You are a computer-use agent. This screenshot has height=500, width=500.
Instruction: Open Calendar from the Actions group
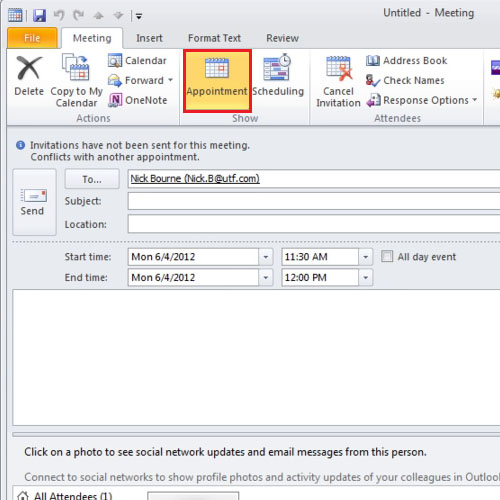click(x=137, y=61)
